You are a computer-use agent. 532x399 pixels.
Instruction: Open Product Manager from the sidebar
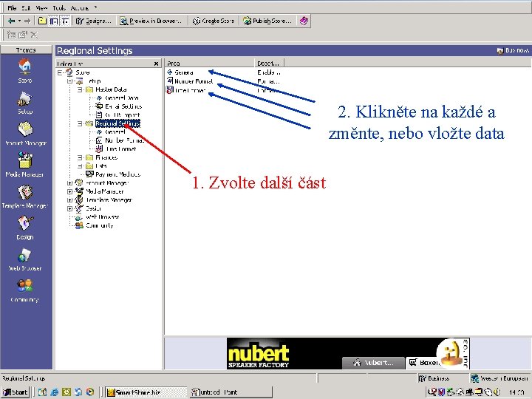click(x=26, y=134)
